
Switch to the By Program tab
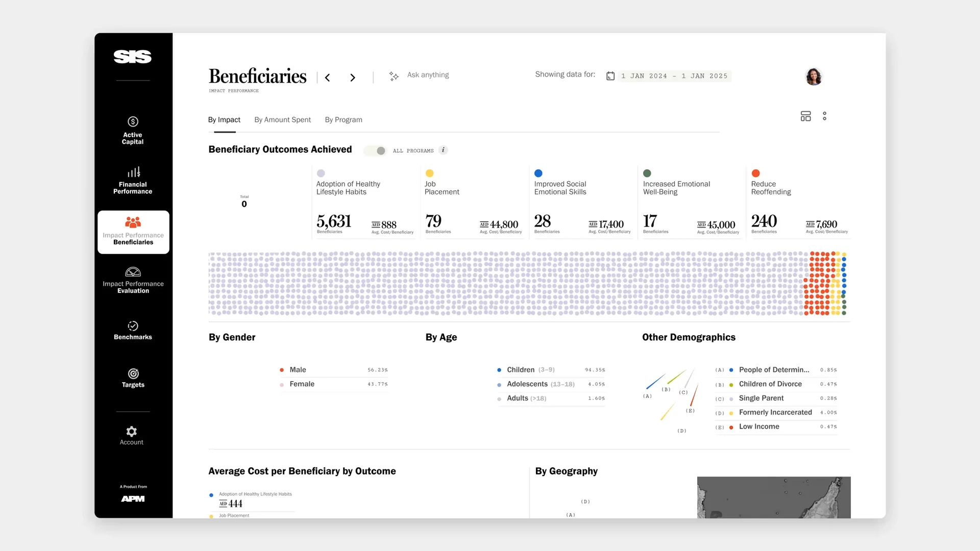(344, 119)
